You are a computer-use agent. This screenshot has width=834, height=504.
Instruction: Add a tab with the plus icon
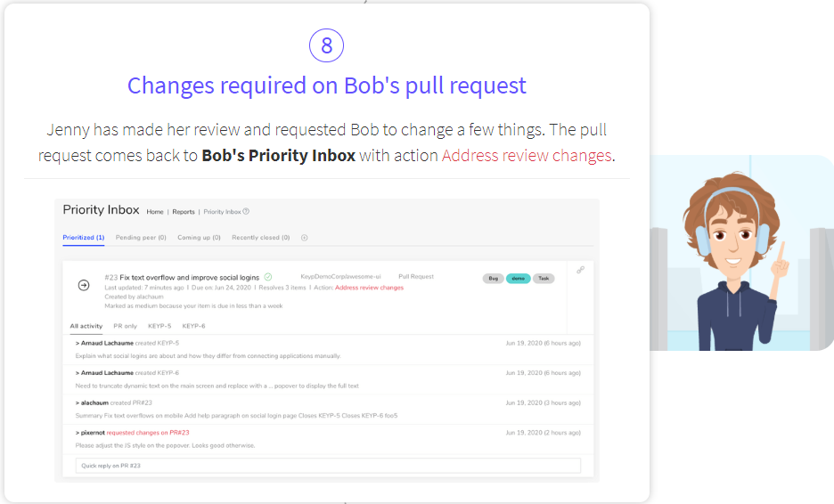(304, 238)
